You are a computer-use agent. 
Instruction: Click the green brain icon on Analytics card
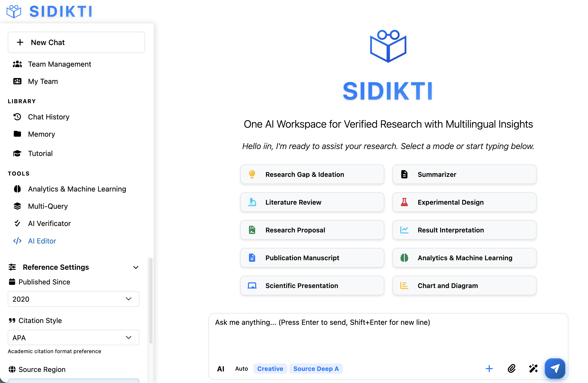(404, 258)
